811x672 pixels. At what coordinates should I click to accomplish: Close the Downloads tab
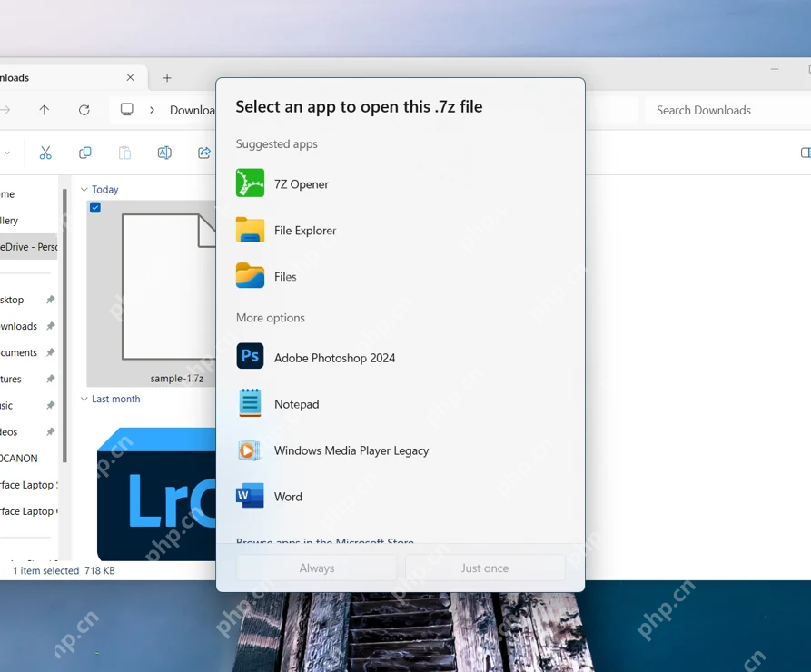point(131,77)
